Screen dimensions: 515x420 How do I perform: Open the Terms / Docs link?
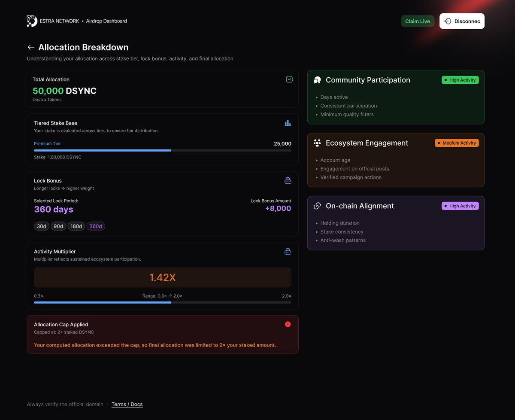127,404
